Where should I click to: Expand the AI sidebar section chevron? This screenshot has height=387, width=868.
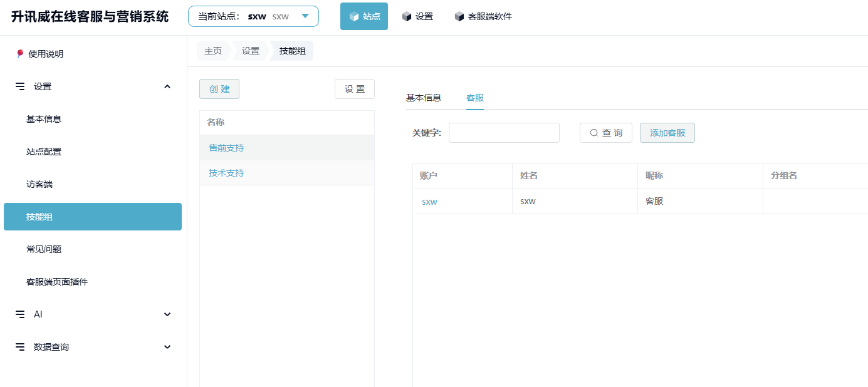167,314
